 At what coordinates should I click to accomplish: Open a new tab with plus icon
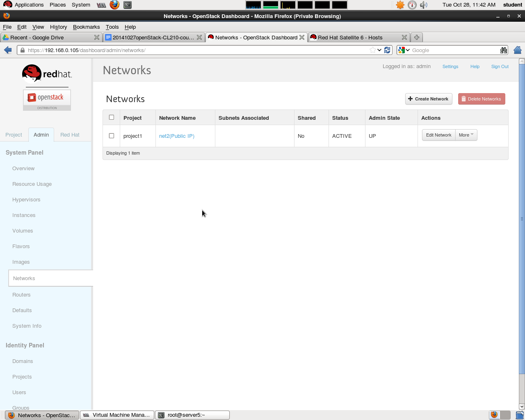pos(417,37)
